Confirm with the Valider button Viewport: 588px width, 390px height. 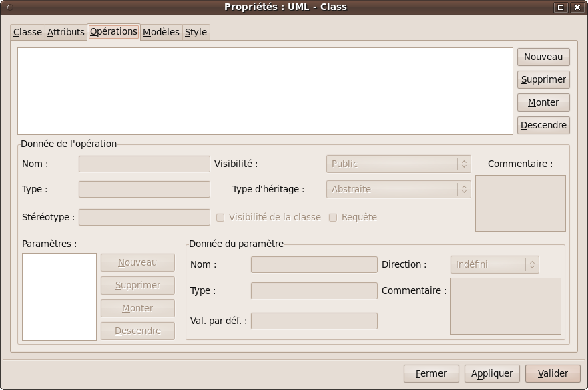[553, 373]
